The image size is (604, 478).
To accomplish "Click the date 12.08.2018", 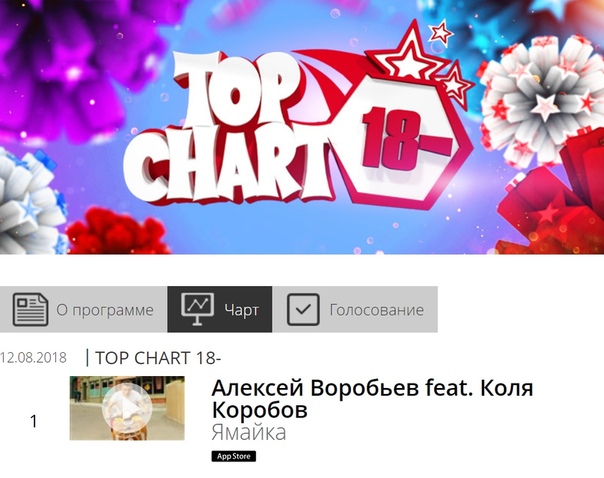I will (x=33, y=357).
